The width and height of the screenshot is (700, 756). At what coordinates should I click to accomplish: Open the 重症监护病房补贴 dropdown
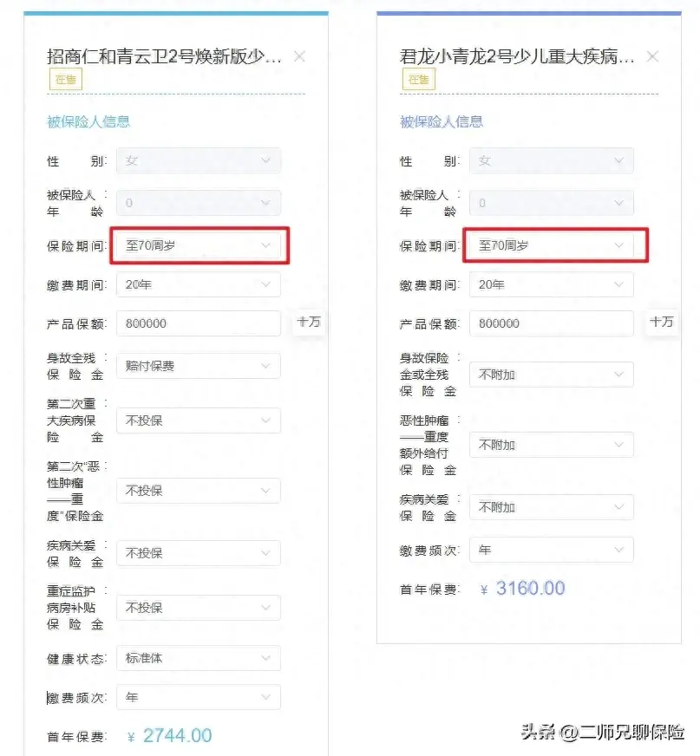pyautogui.click(x=198, y=607)
